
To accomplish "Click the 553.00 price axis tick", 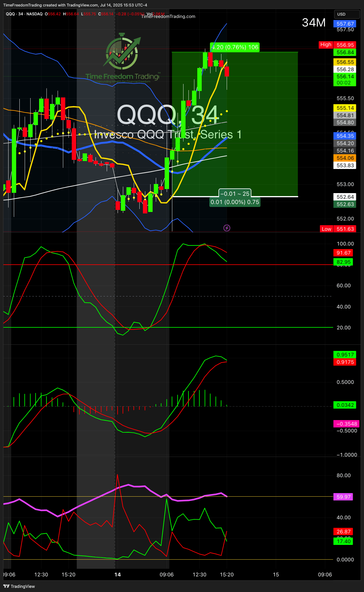I will click(x=345, y=184).
